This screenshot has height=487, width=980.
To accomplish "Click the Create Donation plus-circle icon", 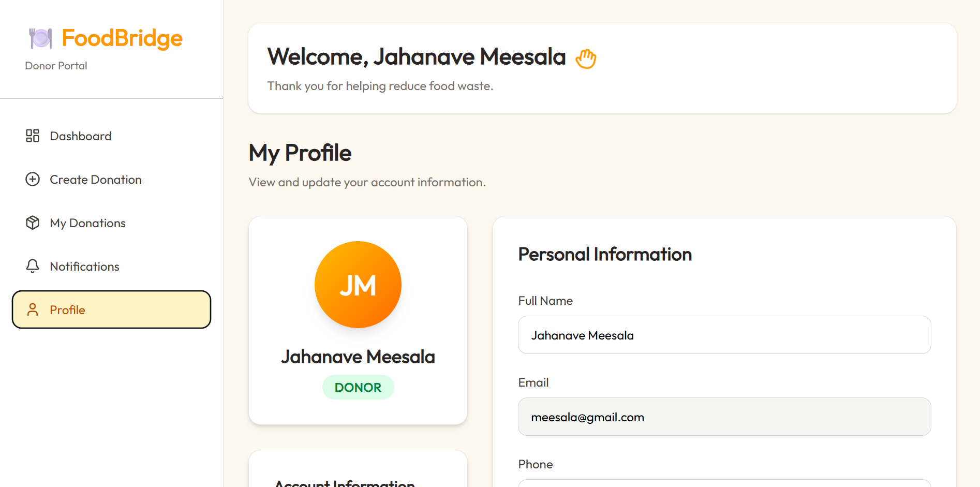I will point(33,179).
